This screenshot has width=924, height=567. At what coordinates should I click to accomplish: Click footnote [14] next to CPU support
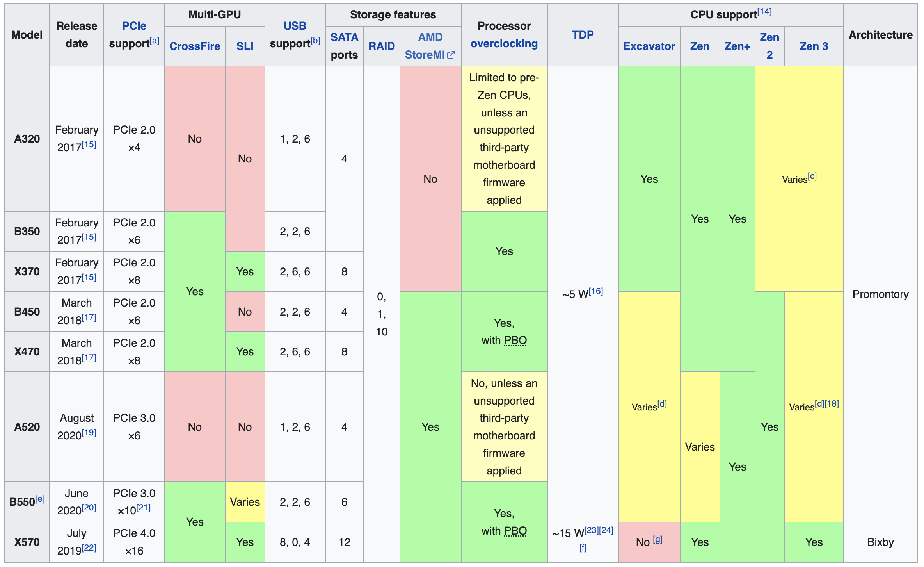[764, 11]
